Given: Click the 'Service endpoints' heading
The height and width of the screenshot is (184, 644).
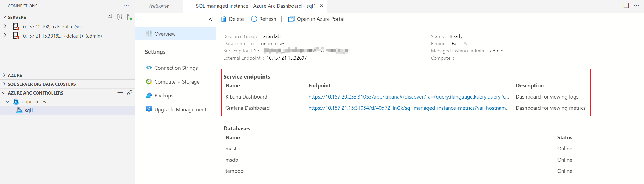Looking at the screenshot, I should tap(247, 76).
